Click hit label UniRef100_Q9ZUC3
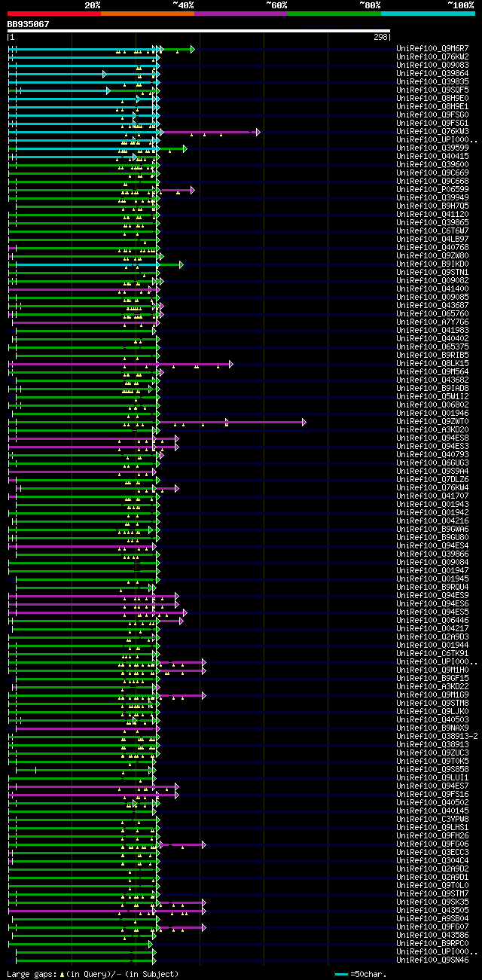 (432, 753)
